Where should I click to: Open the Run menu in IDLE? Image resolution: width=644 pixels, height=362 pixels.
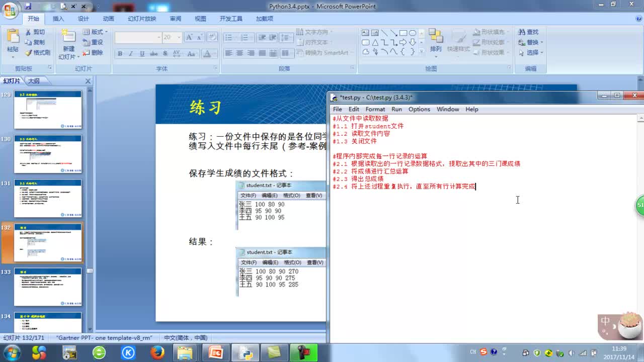(x=396, y=109)
